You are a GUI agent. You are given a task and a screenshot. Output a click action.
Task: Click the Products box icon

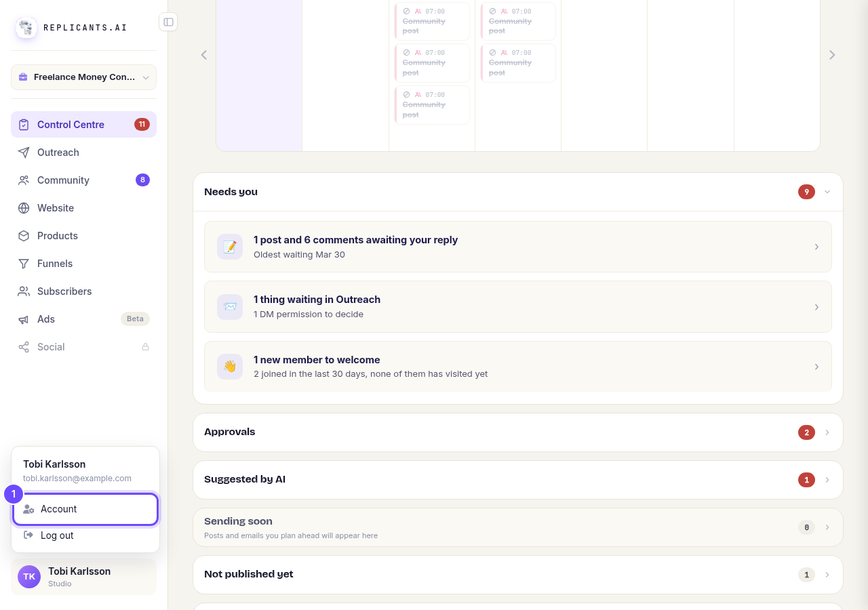click(24, 236)
